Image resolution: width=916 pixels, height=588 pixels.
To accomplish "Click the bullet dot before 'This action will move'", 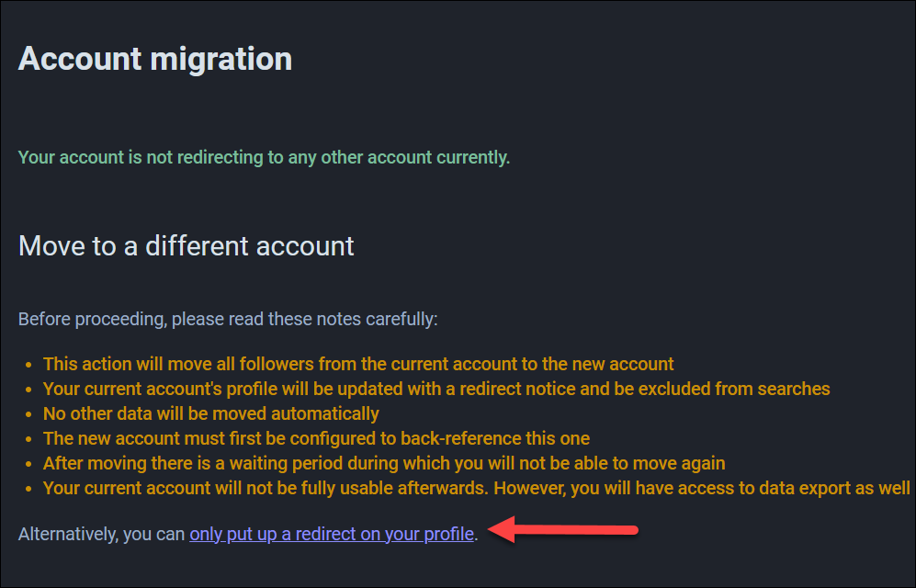I will (x=28, y=365).
